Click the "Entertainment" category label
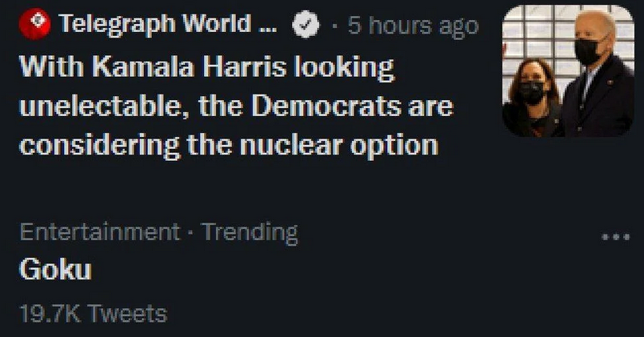The width and height of the screenshot is (644, 337). click(99, 232)
